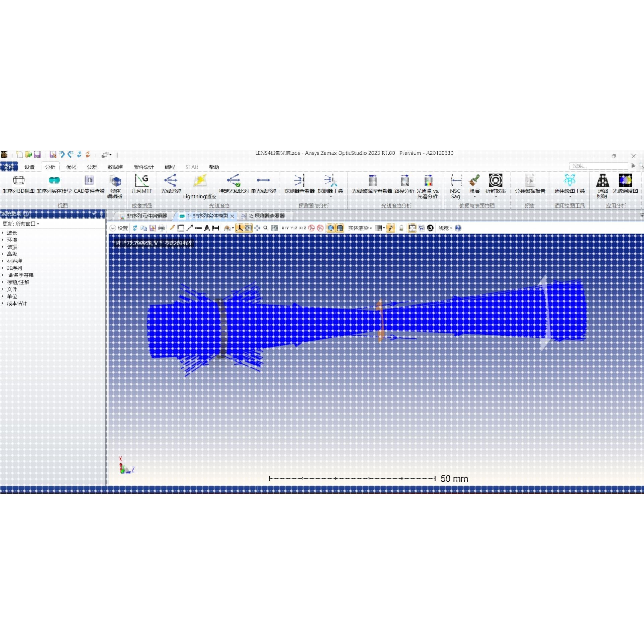Click the ribbon search input field
Image resolution: width=644 pixels, height=644 pixels.
598,166
